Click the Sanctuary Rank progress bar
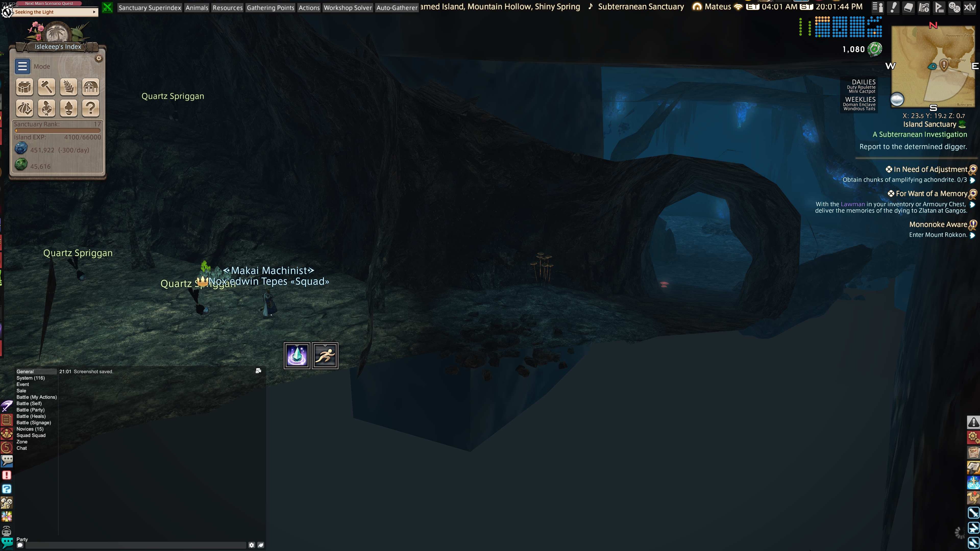 57,130
